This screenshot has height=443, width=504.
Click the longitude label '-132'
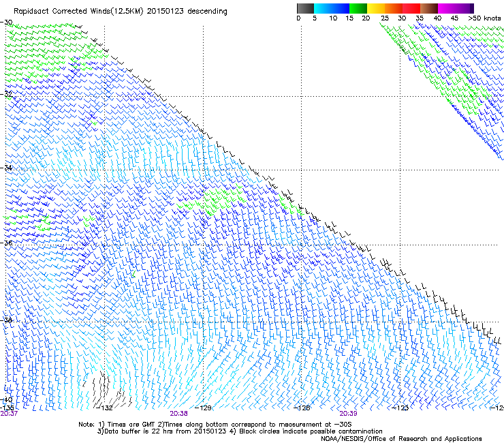tap(105, 408)
